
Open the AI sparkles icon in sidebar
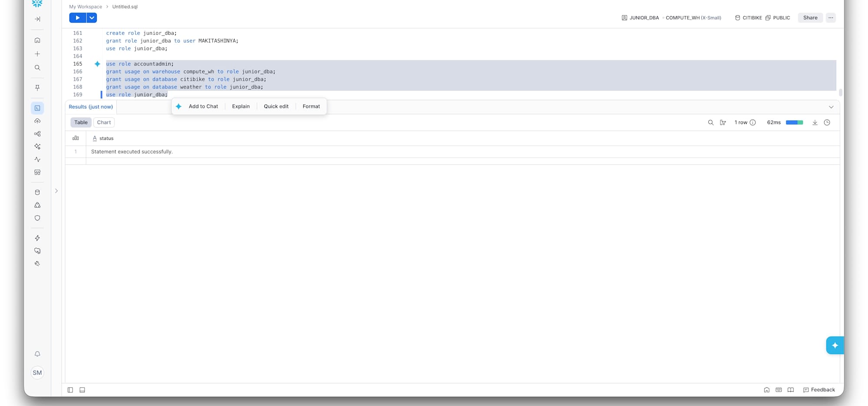[x=37, y=147]
